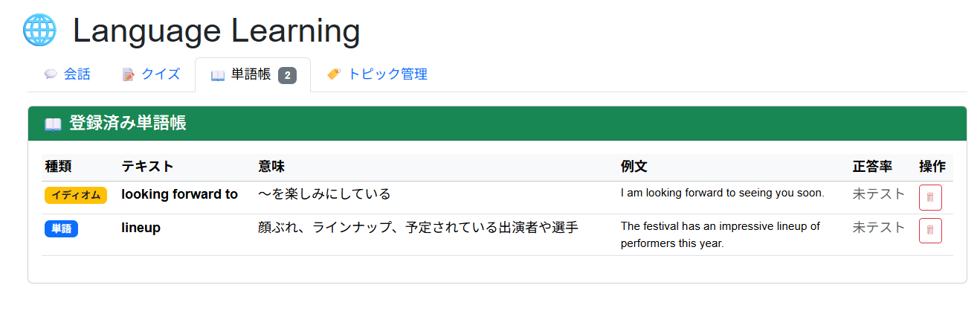Delete the 'looking forward to' entry
Screen dimensions: 980x317
pos(930,197)
